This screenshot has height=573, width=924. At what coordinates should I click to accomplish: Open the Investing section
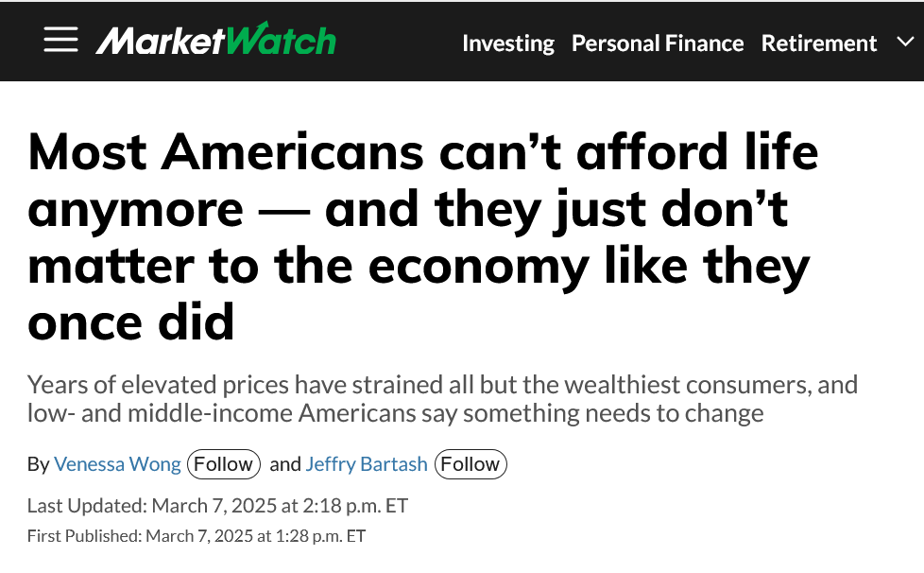507,43
